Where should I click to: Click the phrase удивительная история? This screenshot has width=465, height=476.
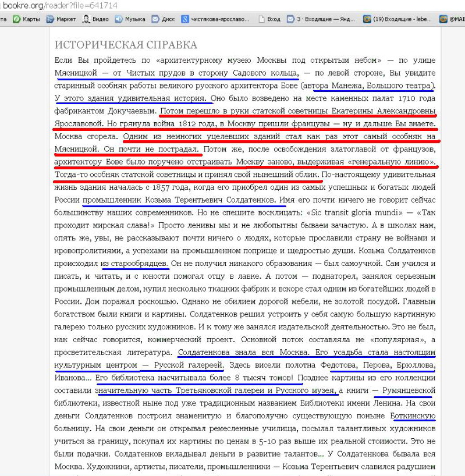click(161, 99)
